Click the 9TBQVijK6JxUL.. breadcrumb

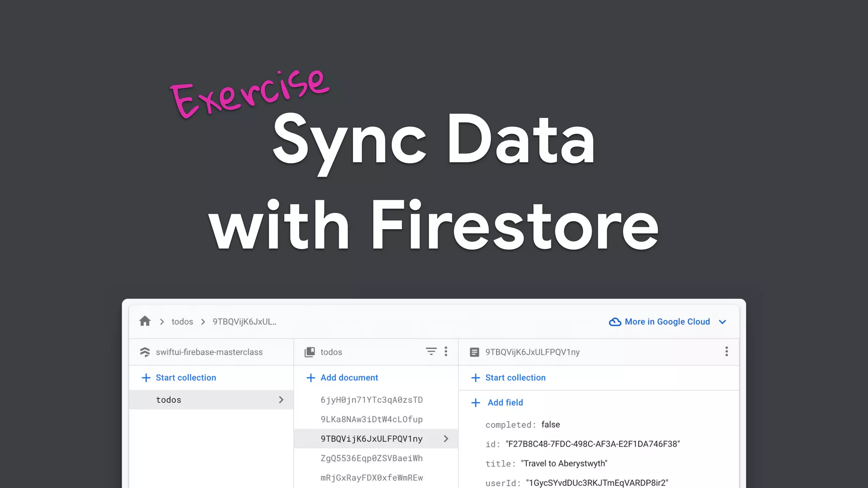(245, 322)
